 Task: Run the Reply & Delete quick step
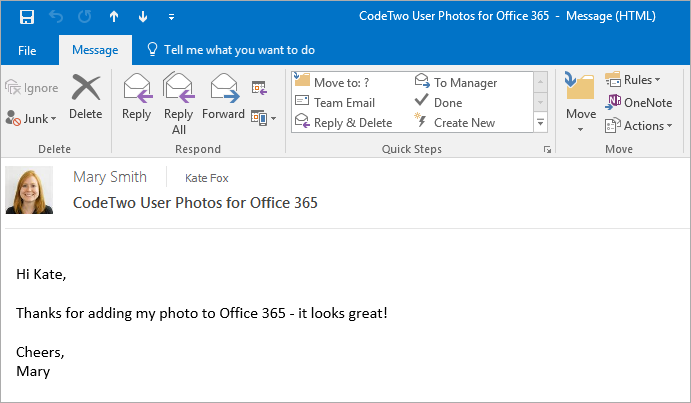[x=343, y=122]
